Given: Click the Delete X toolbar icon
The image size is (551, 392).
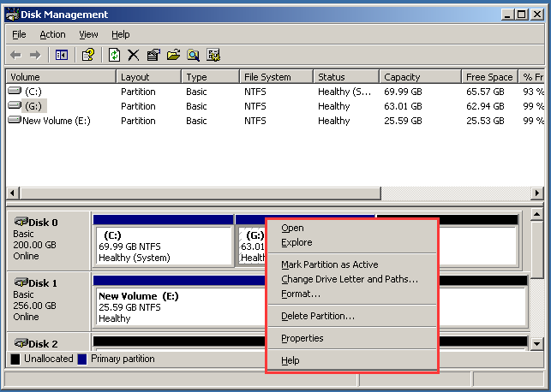Looking at the screenshot, I should pyautogui.click(x=134, y=55).
